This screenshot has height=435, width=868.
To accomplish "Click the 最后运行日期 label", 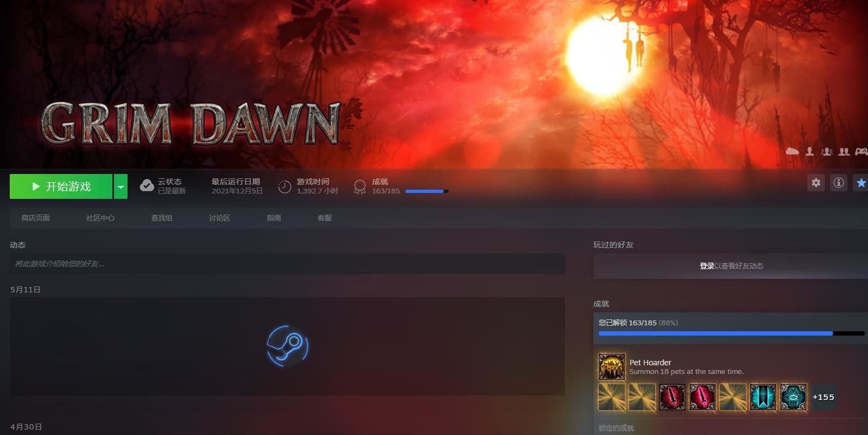I will 236,182.
